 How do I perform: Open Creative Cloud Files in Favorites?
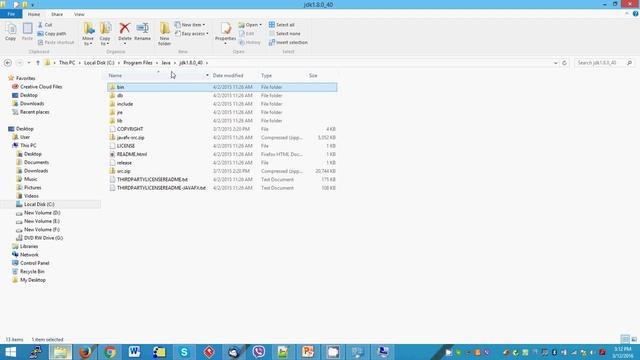click(37, 87)
